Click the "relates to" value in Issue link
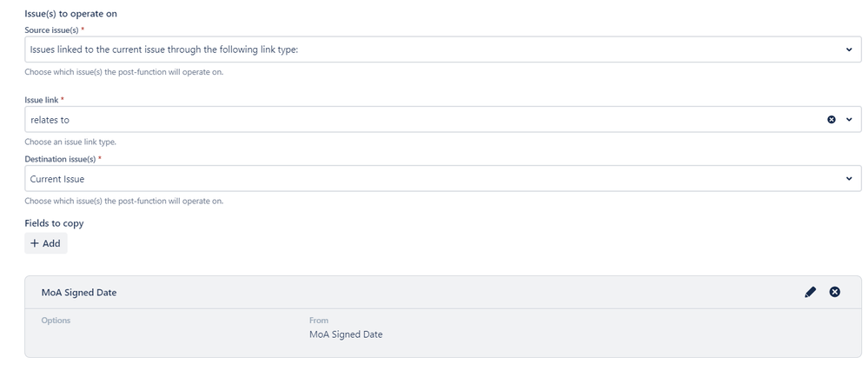 click(x=50, y=120)
